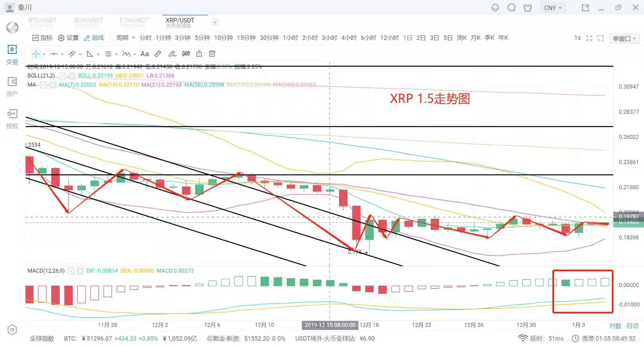Click the candlestick chart type icon
This screenshot has width=644, height=346.
click(x=186, y=54)
